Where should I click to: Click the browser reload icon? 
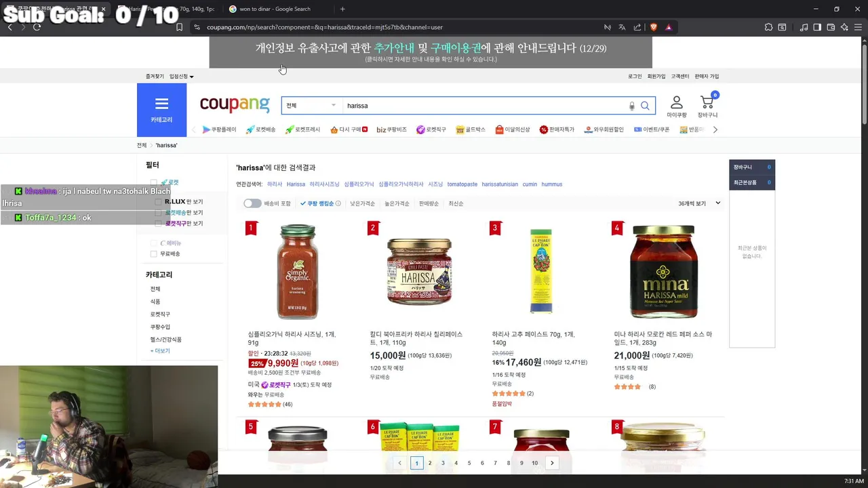[37, 27]
